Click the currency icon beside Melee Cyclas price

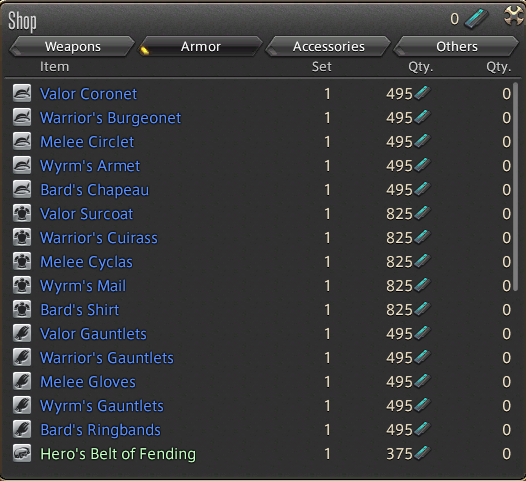pyautogui.click(x=422, y=261)
